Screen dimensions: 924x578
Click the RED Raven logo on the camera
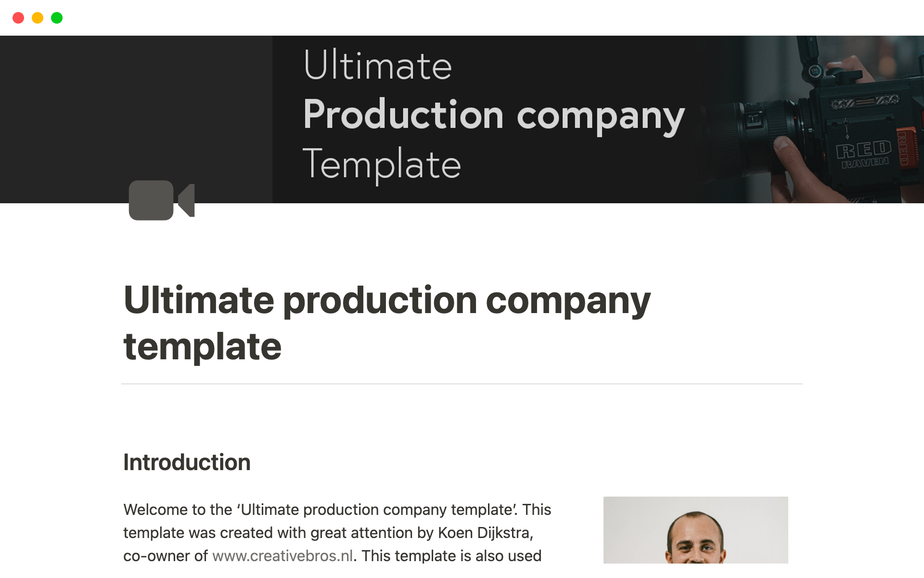coord(864,154)
